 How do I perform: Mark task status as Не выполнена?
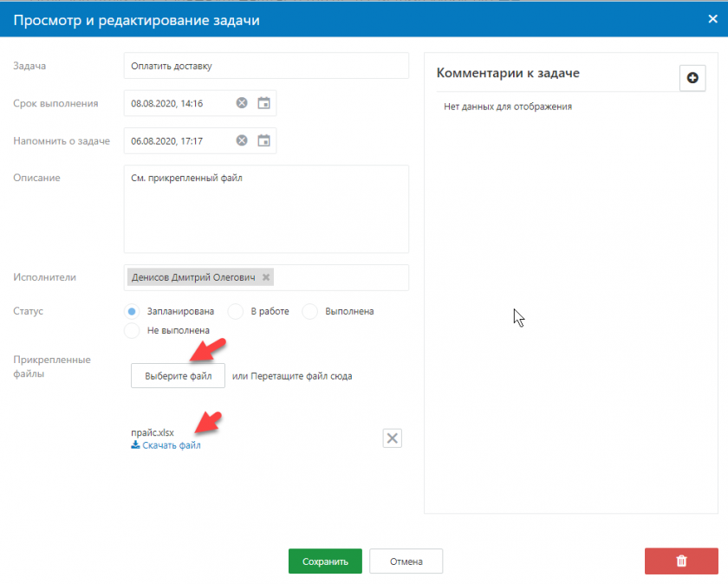tap(132, 330)
